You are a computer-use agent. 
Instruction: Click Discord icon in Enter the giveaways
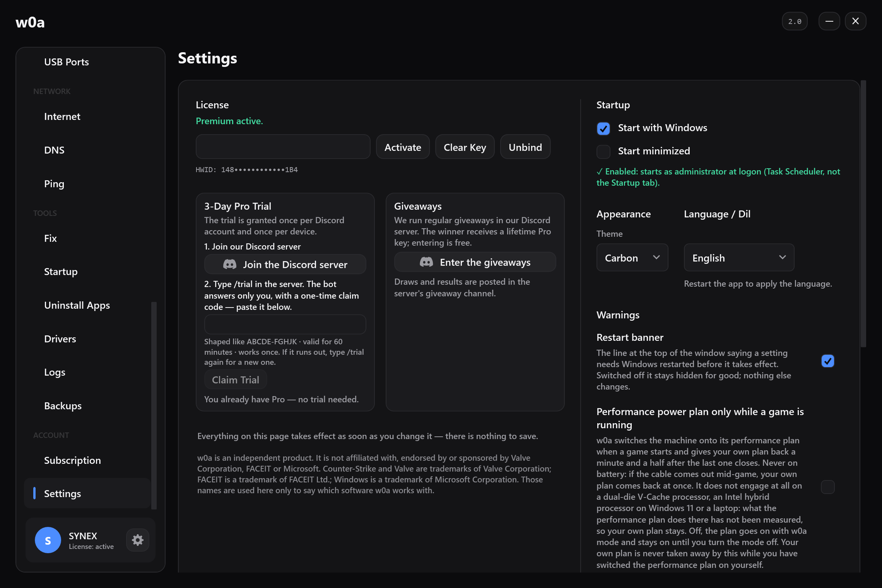[x=426, y=262]
